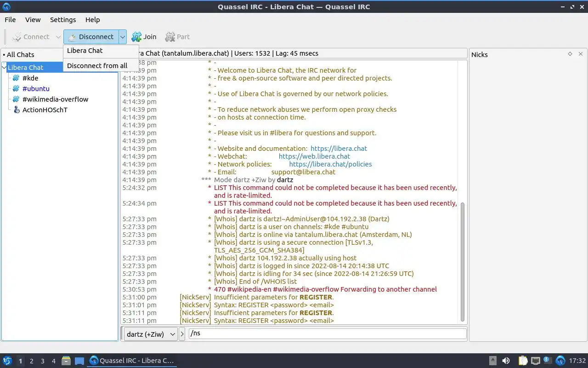Viewport: 588px width, 368px height.
Task: Open the Settings menu
Action: 63,20
